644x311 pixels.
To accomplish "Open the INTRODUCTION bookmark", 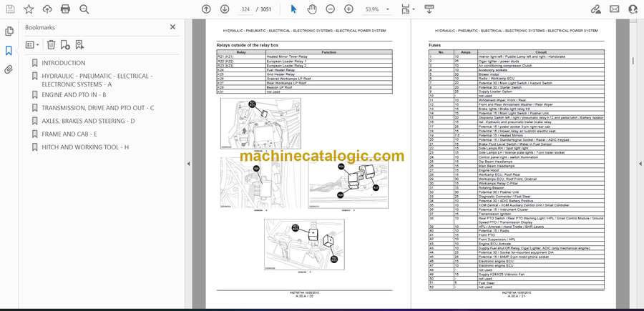I will [x=63, y=63].
